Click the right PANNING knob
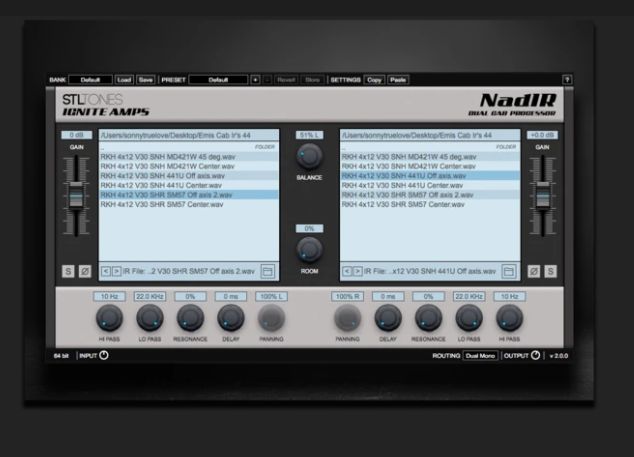The width and height of the screenshot is (634, 457). 347,318
